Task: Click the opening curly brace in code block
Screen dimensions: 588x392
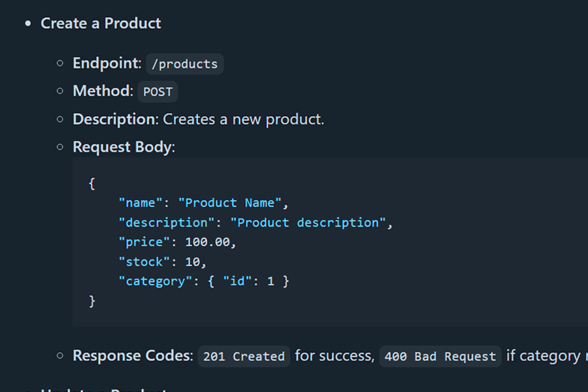Action: coord(92,184)
